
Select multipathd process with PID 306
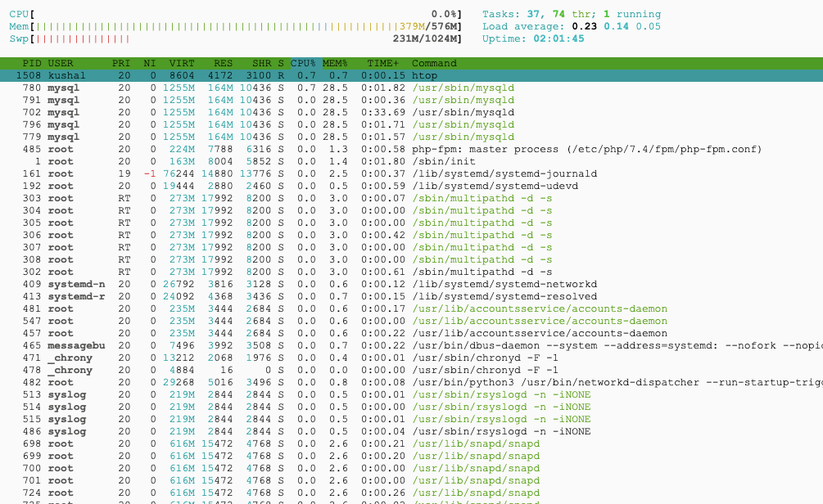pos(411,235)
